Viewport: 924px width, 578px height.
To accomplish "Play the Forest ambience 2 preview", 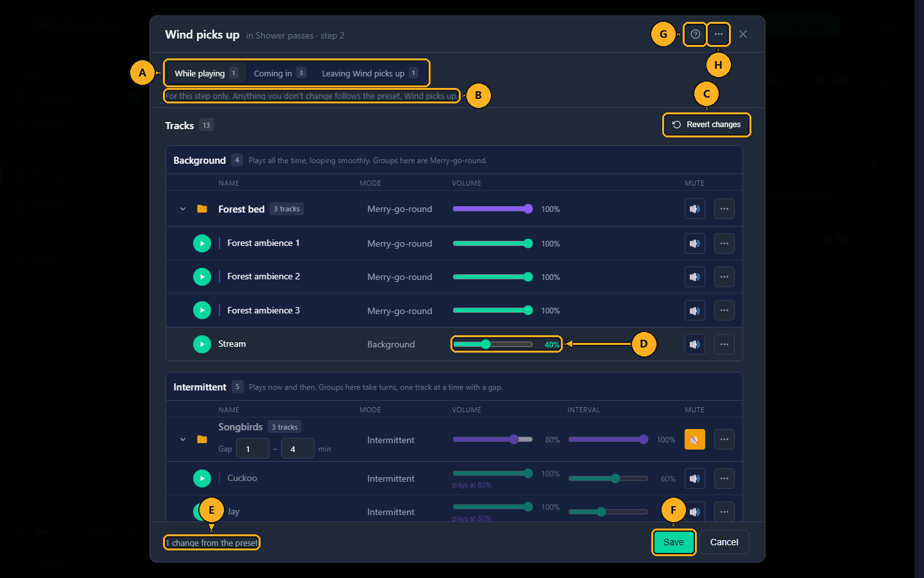I will (202, 277).
